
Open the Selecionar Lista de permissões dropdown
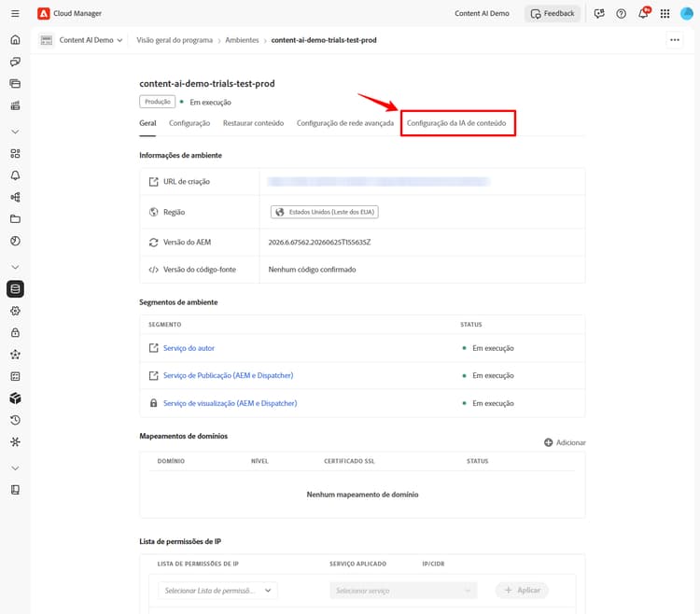217,591
